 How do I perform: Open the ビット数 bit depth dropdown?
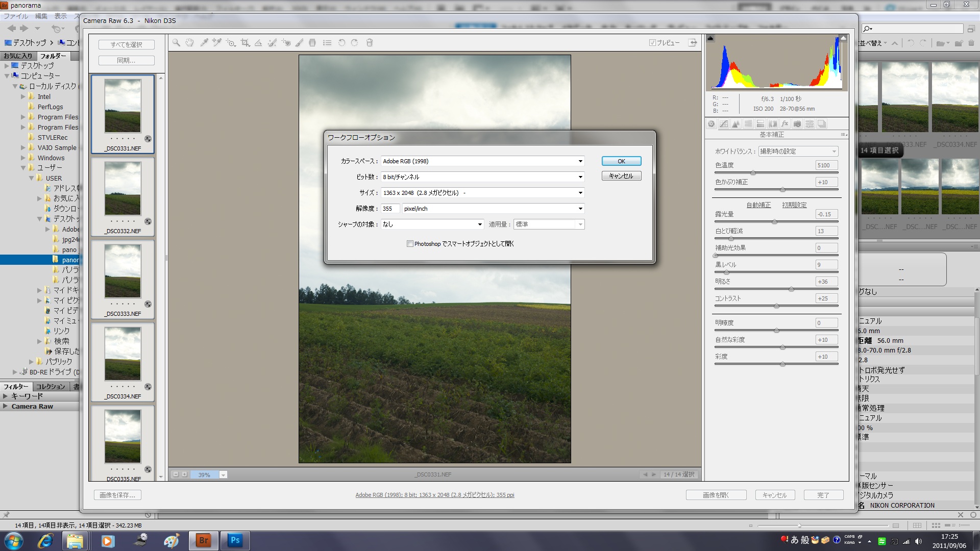(482, 177)
